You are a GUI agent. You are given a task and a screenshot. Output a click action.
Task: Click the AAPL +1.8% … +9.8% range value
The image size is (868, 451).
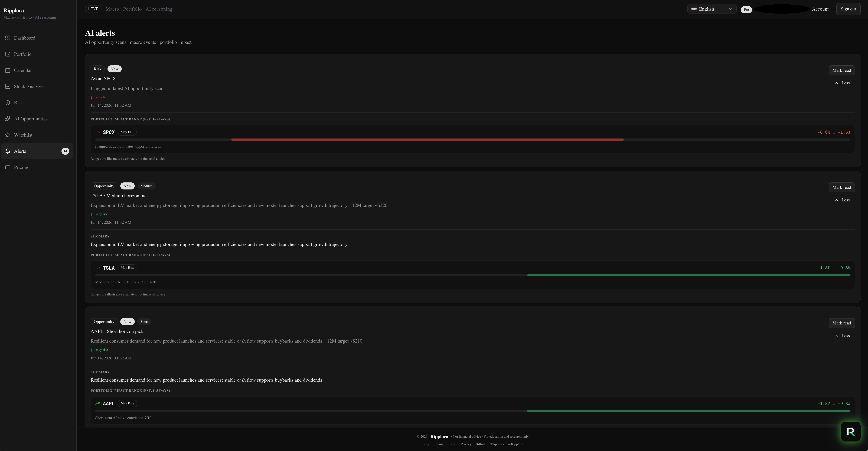tap(834, 404)
